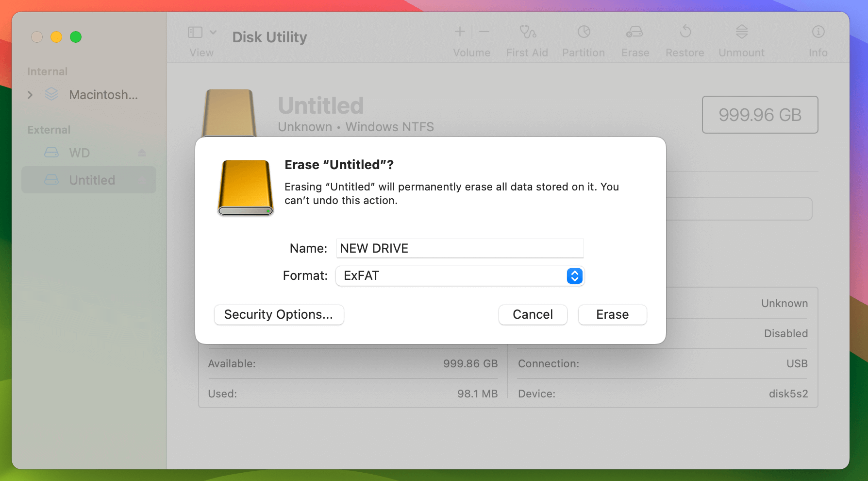The image size is (868, 481).
Task: Open Security Options
Action: 279,314
